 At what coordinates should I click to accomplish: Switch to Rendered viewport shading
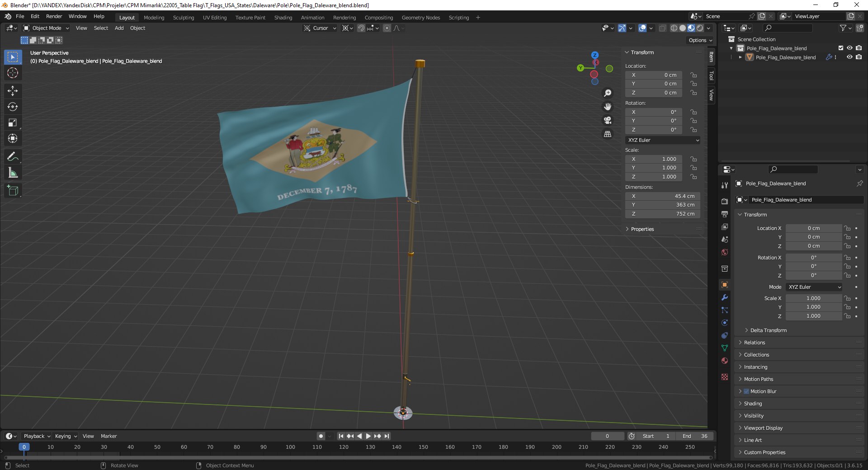pos(700,28)
